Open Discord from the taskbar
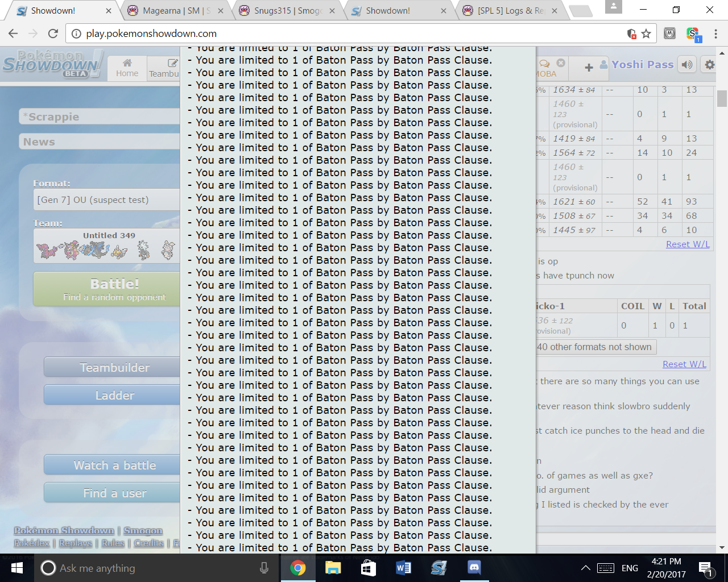 tap(474, 568)
